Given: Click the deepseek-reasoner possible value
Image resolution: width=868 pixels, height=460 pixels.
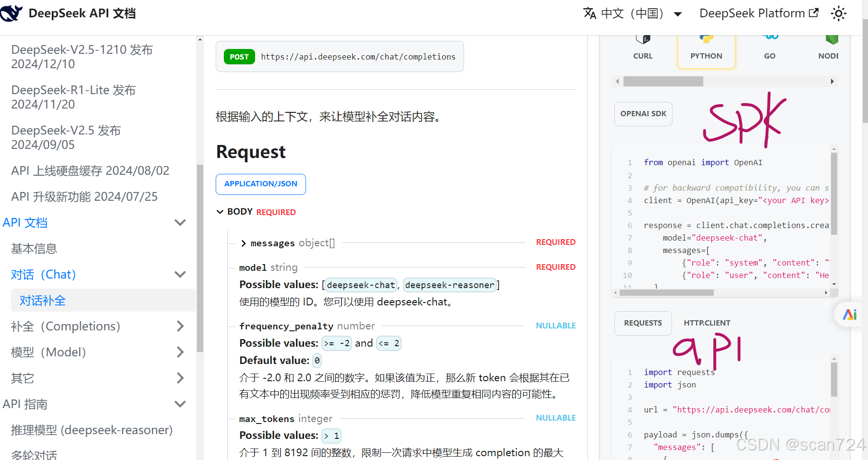Looking at the screenshot, I should [x=450, y=285].
